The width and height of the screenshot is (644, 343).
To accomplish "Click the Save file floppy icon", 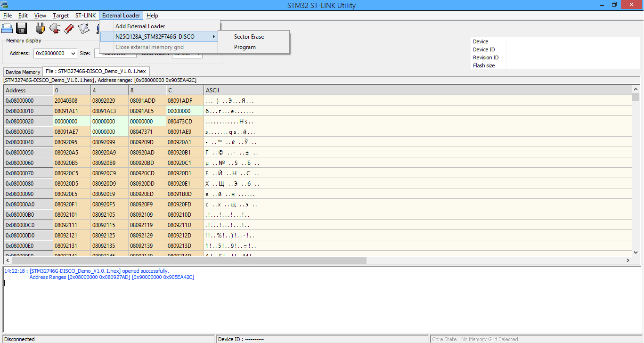I will [22, 28].
